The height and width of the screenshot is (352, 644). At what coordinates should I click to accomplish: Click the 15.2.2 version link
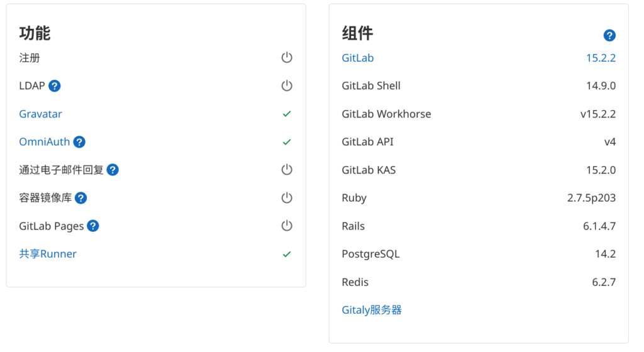[601, 58]
